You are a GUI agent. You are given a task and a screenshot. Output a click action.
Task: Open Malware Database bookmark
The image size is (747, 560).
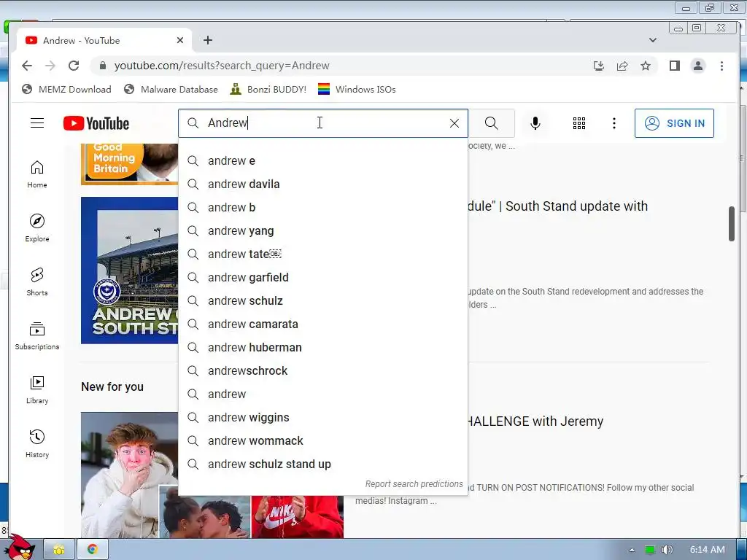pos(171,90)
